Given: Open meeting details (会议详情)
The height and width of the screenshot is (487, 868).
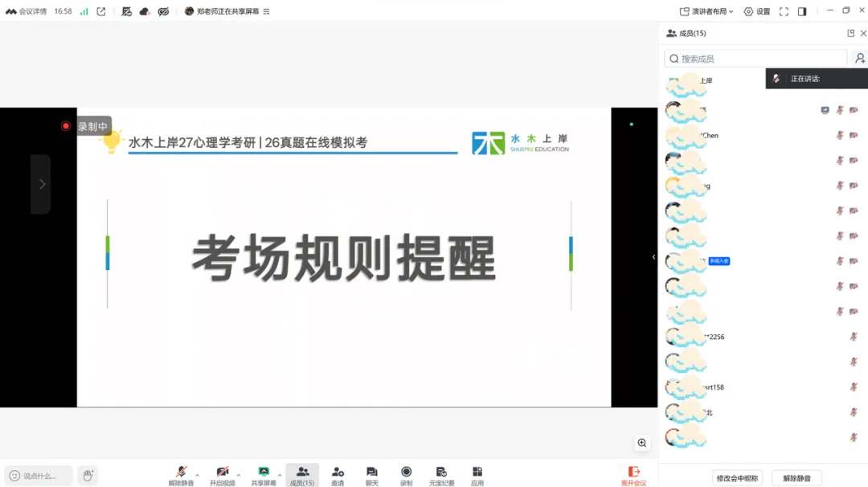Looking at the screenshot, I should pos(26,11).
